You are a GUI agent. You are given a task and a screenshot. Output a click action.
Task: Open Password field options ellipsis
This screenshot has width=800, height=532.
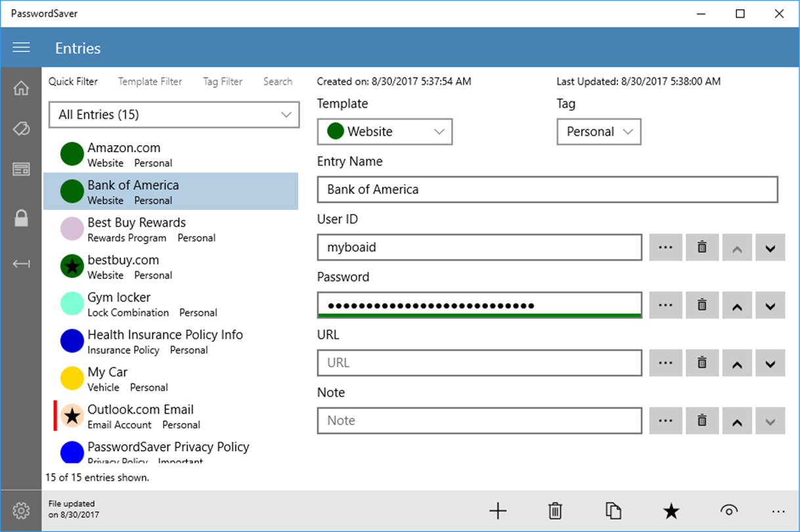pos(666,305)
